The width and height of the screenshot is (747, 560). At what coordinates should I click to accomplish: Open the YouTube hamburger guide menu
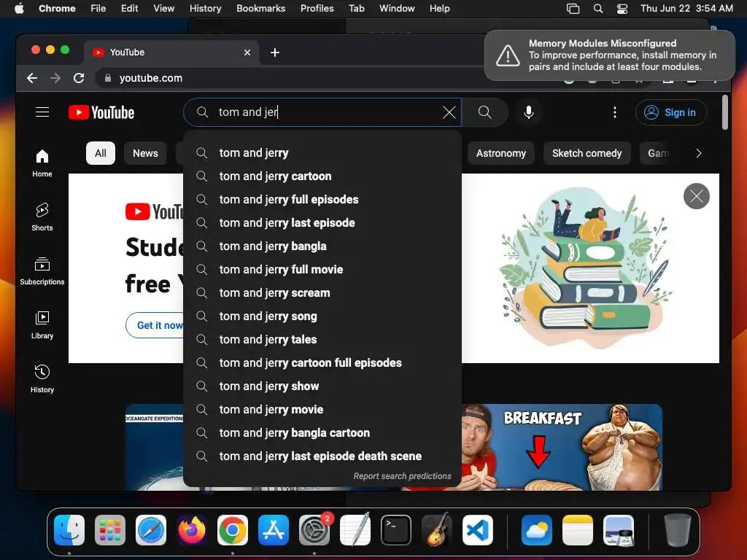pyautogui.click(x=42, y=112)
